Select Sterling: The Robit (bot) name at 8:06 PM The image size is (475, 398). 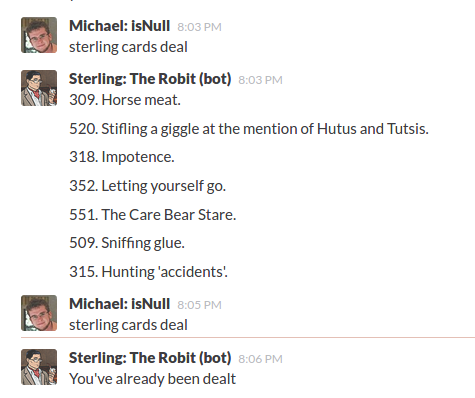click(150, 358)
